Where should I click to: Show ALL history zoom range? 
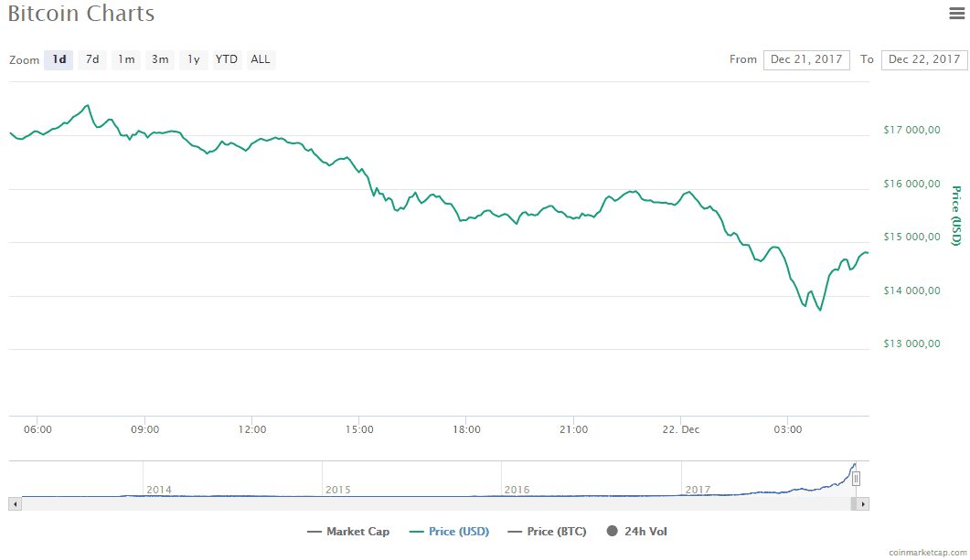pyautogui.click(x=261, y=59)
